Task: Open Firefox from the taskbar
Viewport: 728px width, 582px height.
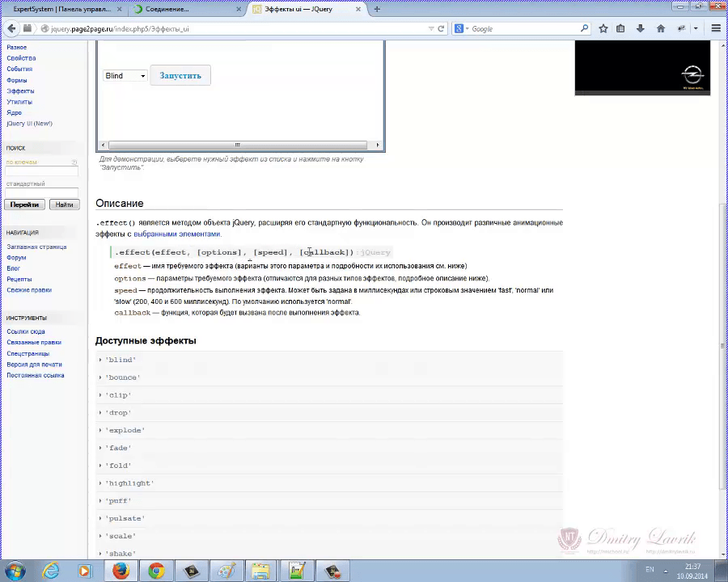Action: coord(121,571)
